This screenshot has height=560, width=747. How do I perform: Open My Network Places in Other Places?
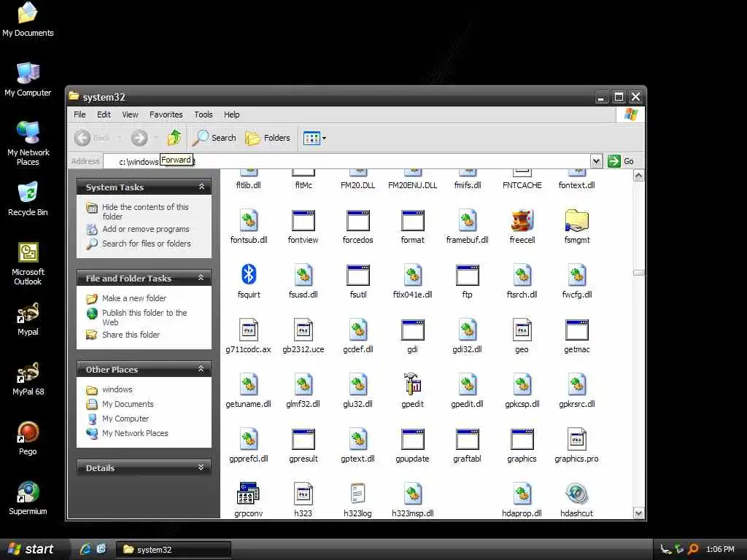pos(135,433)
